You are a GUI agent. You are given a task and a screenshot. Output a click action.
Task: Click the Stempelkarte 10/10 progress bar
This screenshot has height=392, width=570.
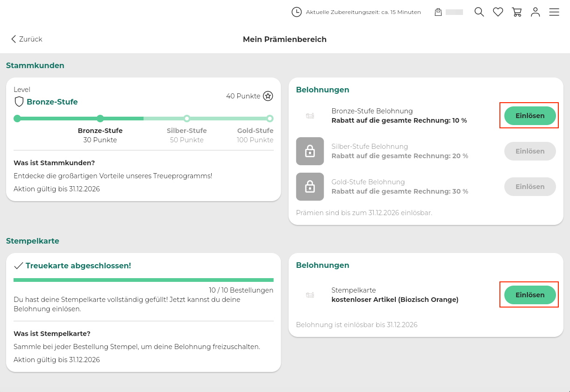143,280
